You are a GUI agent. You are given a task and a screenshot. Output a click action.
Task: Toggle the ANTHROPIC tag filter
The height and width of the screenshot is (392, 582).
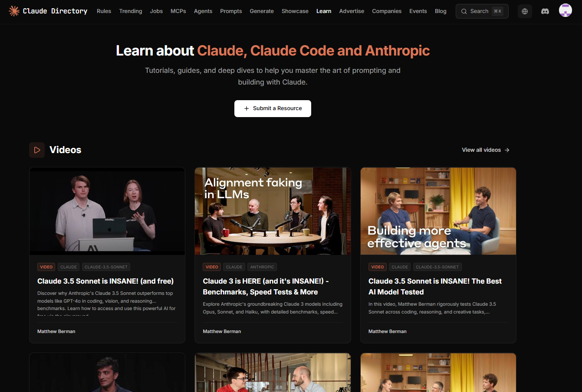[x=262, y=267]
